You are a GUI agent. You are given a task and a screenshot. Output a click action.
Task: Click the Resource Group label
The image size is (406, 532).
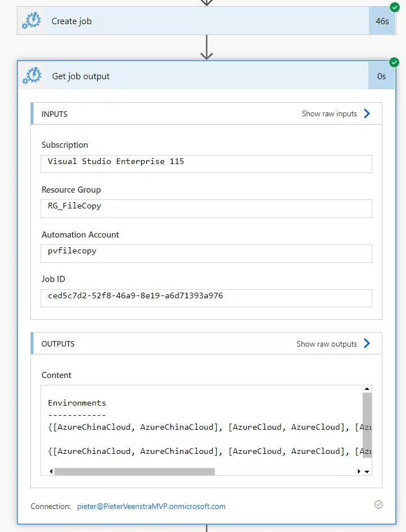[71, 190]
